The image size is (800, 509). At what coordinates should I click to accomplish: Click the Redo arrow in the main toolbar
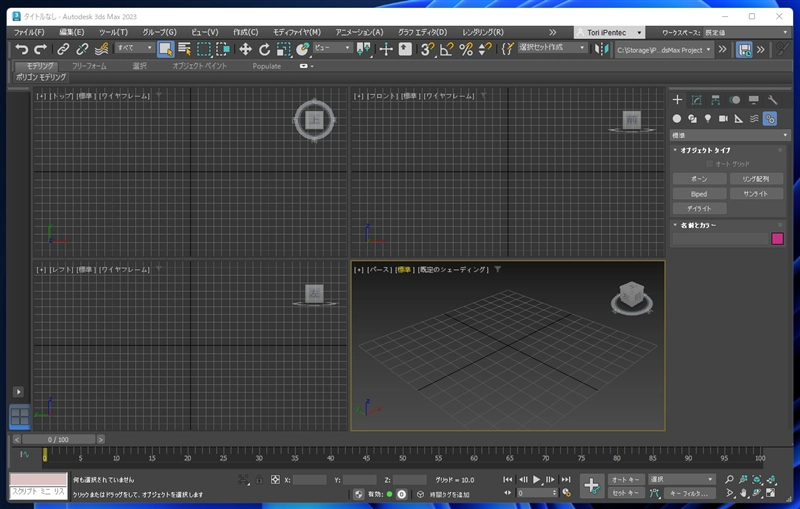[40, 49]
